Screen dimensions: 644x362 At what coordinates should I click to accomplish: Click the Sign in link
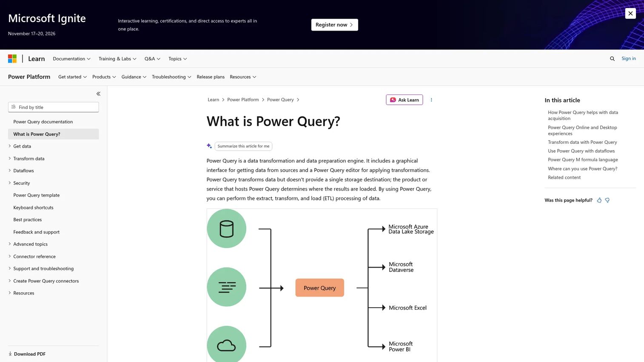click(x=629, y=59)
